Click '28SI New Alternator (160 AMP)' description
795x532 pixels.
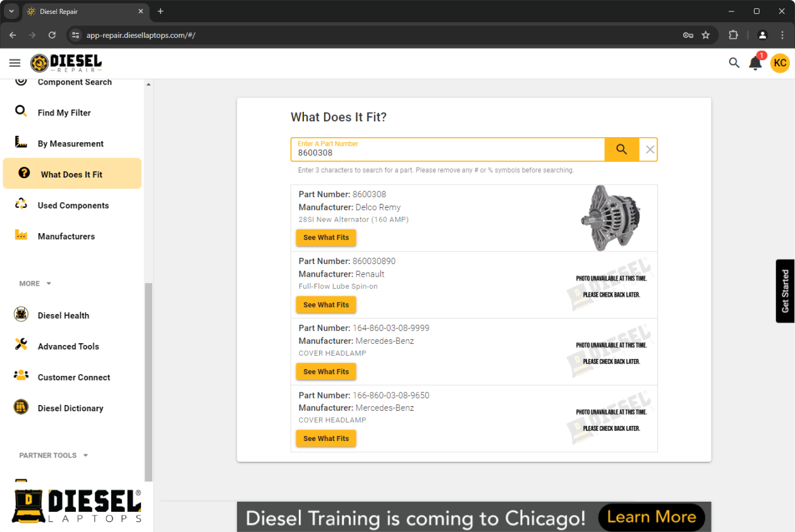tap(353, 220)
